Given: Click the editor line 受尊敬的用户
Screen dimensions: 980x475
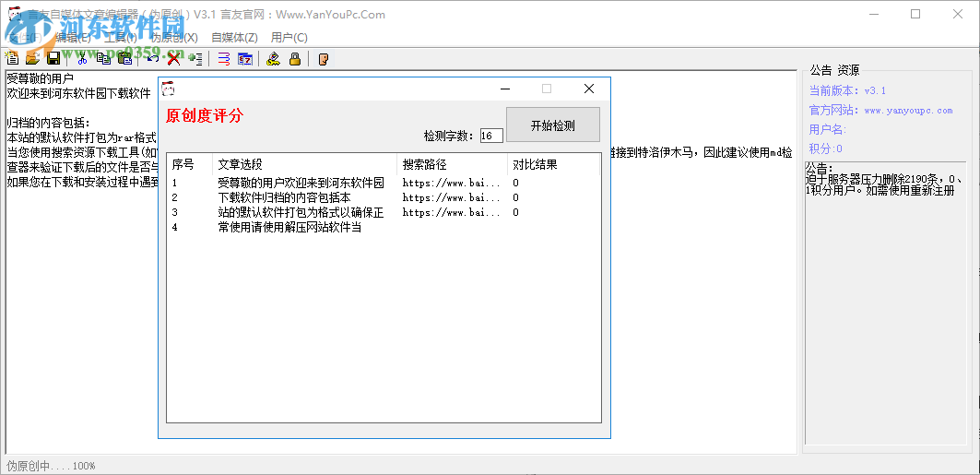Looking at the screenshot, I should pyautogui.click(x=40, y=79).
